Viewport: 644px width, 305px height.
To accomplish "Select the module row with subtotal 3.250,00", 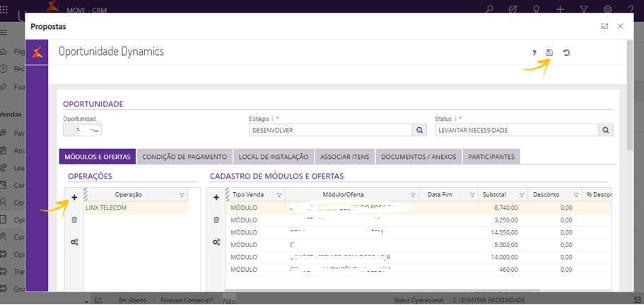I will pyautogui.click(x=418, y=220).
